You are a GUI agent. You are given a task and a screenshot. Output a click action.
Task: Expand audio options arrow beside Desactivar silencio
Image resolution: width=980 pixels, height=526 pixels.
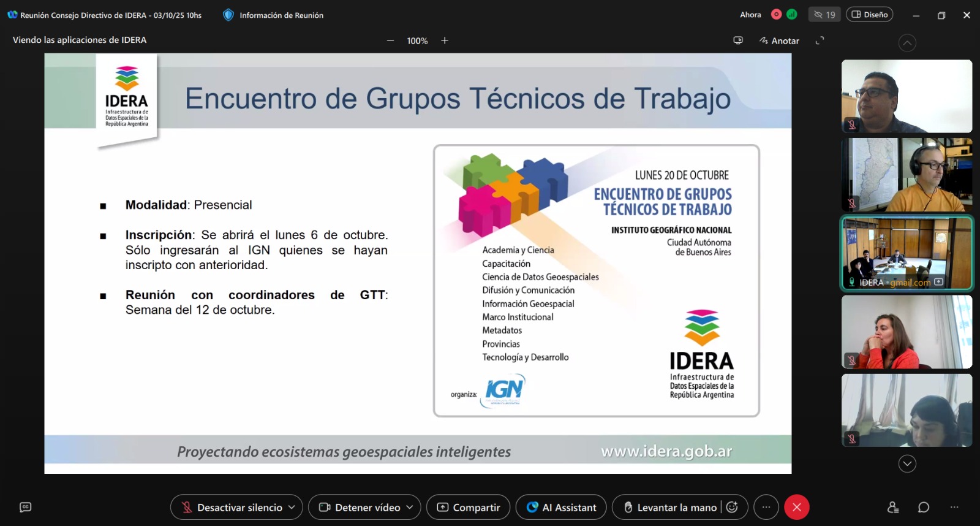pos(292,507)
